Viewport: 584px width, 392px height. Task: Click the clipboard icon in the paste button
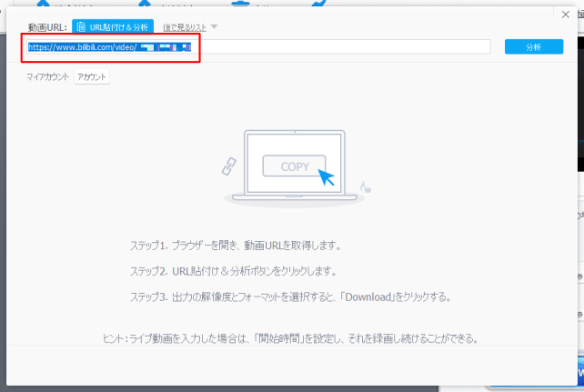(81, 26)
